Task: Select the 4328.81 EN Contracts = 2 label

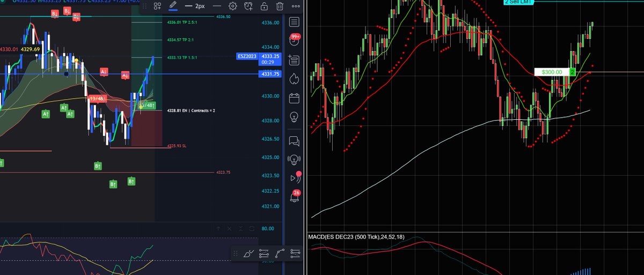Action: pos(191,110)
